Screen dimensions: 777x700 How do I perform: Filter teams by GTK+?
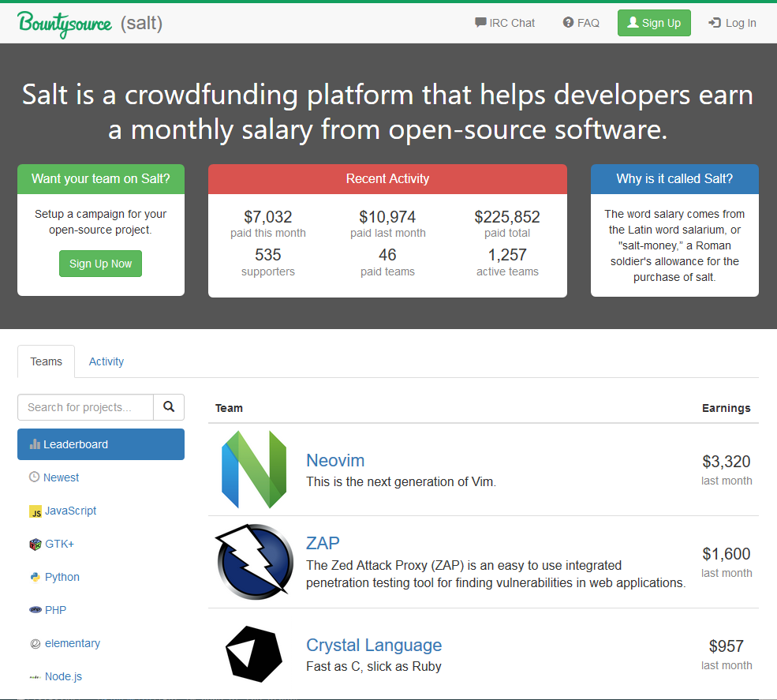[51, 544]
